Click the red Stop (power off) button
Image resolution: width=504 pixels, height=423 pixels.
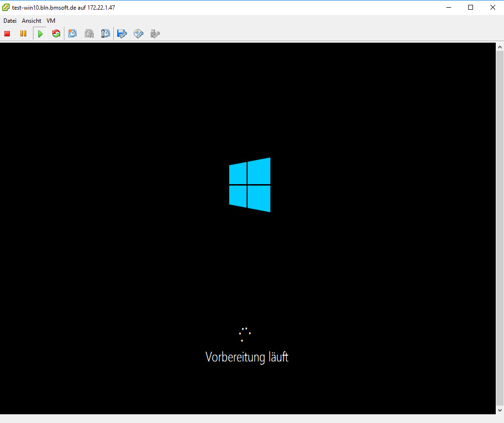(x=7, y=33)
